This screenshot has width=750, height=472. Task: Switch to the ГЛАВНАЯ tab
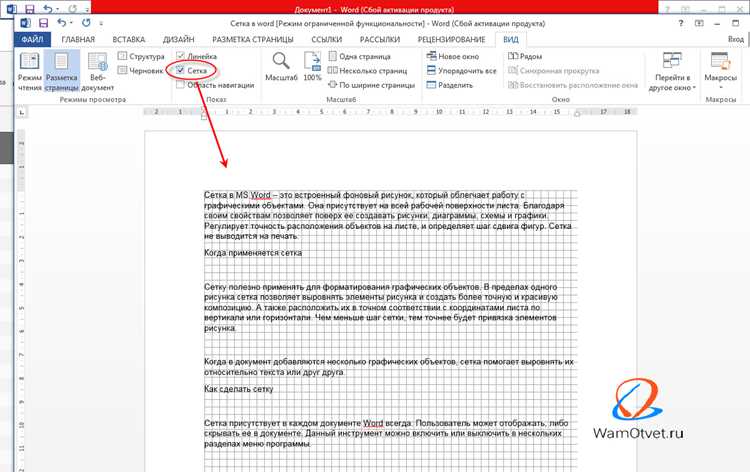tap(78, 39)
